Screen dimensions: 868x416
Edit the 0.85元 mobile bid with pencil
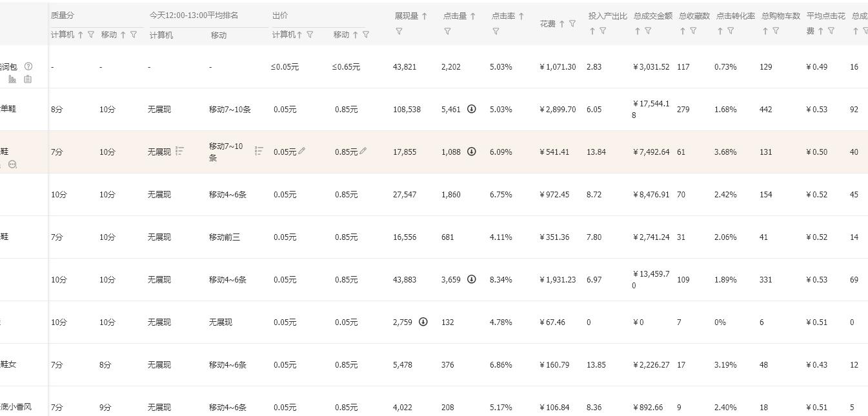(x=363, y=151)
